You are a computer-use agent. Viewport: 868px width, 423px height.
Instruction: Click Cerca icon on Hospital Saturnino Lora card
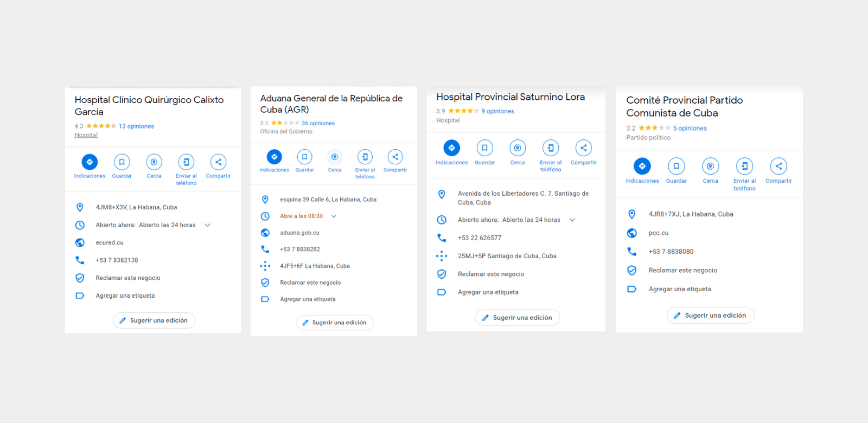pos(518,148)
